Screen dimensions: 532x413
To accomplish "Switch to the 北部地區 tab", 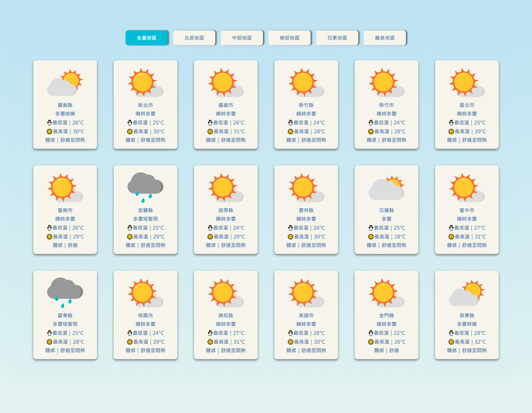I will (194, 38).
